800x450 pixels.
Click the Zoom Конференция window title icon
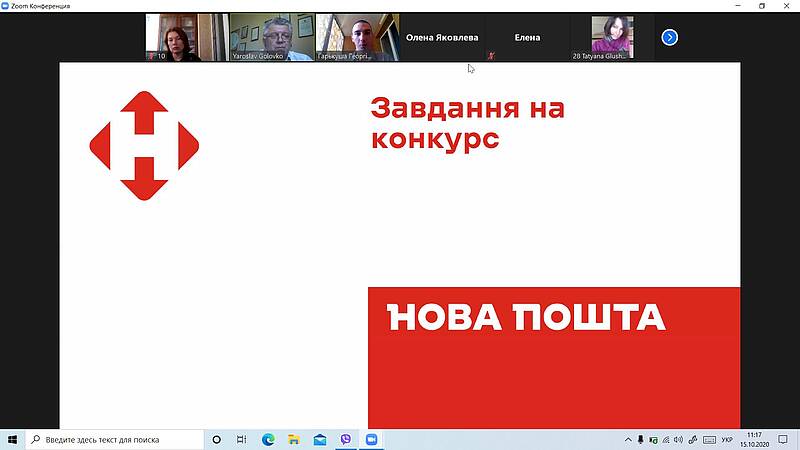tap(5, 6)
